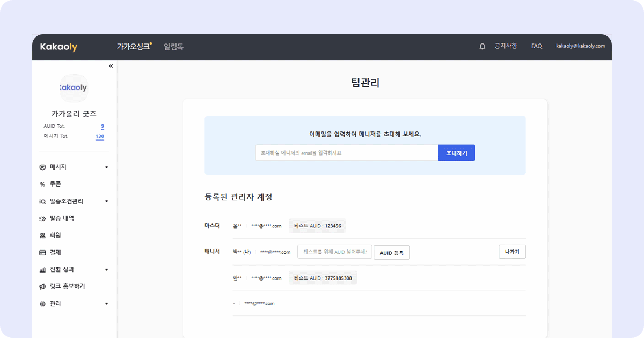Expand the 메시지 menu arrow
This screenshot has height=338, width=644.
106,167
